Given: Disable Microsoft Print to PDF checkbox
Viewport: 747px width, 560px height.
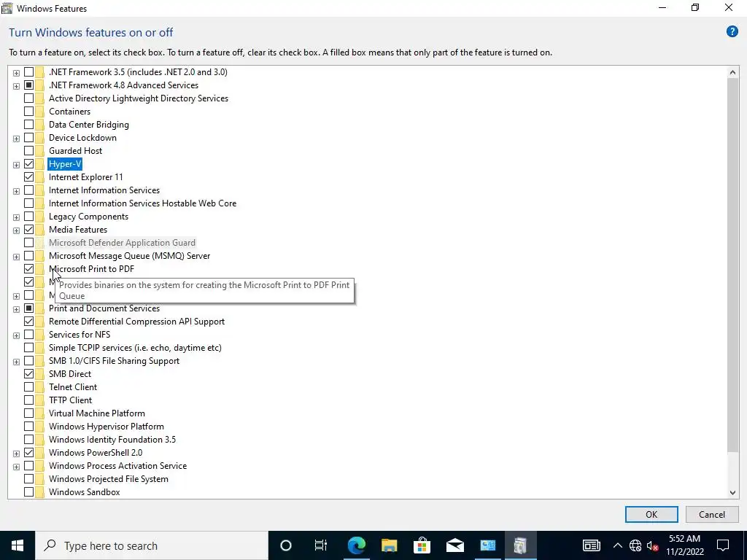Looking at the screenshot, I should [x=28, y=269].
